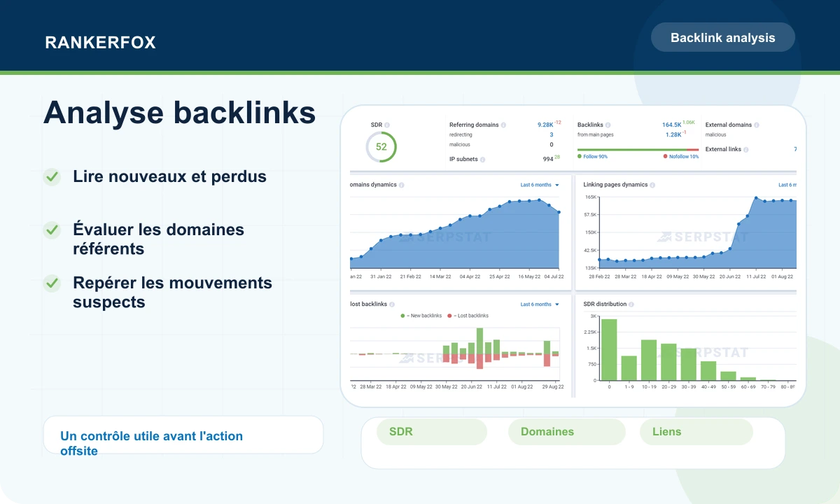Open the Last 6 months dropdown in lost backlinks chart
The image size is (840, 504).
coord(540,304)
